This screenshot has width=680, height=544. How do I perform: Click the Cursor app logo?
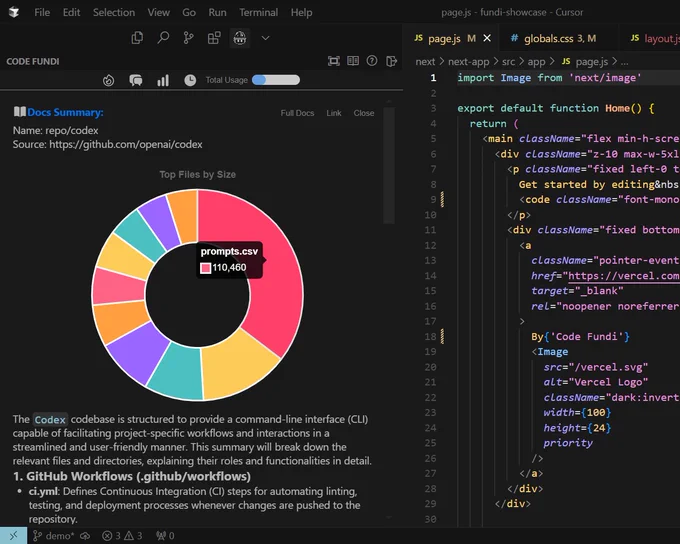14,12
